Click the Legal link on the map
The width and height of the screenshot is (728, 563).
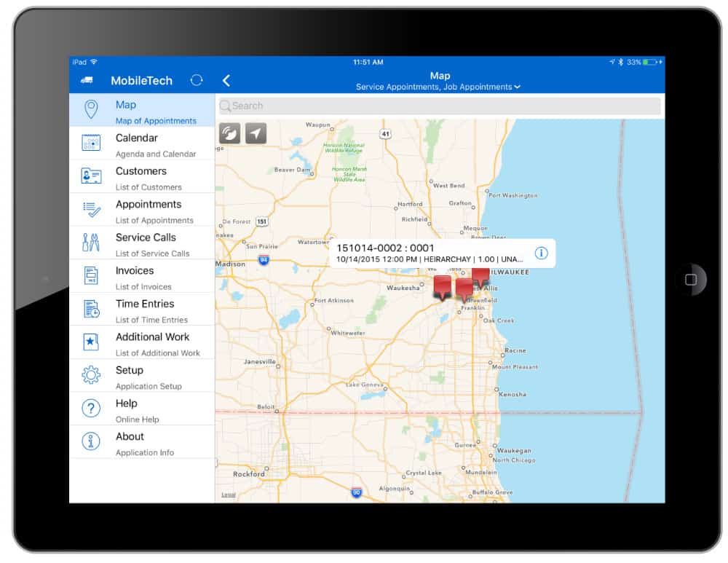229,495
